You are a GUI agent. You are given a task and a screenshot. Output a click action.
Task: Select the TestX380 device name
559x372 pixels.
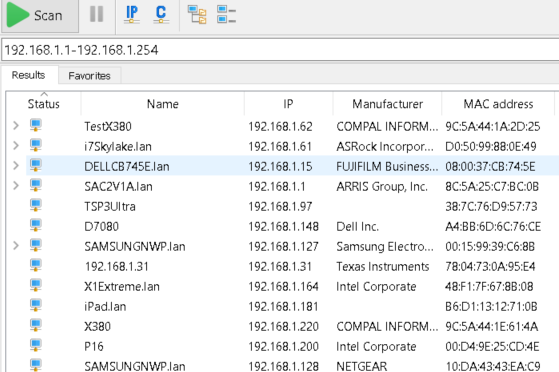pos(108,127)
